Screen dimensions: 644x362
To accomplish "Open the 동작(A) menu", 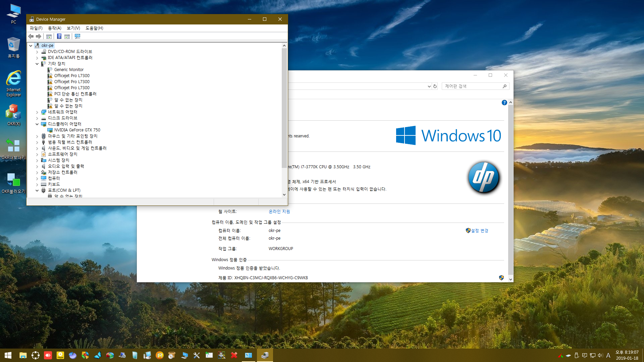I will (55, 28).
